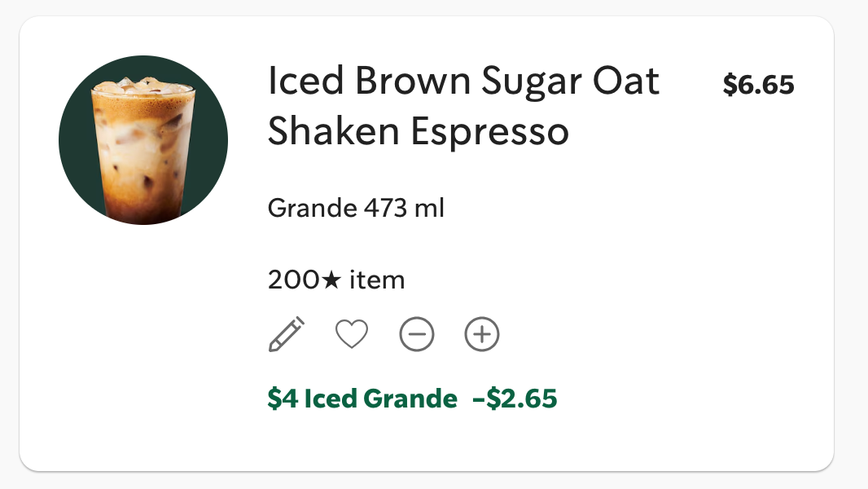Screen dimensions: 868x489
Task: Click the 200★ item rewards label
Action: pyautogui.click(x=335, y=280)
